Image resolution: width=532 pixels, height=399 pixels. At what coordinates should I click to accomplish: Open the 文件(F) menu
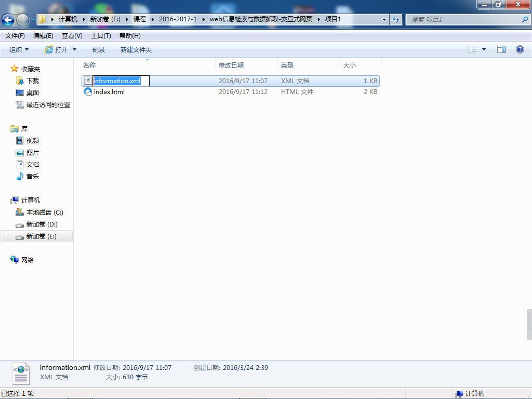tap(15, 36)
